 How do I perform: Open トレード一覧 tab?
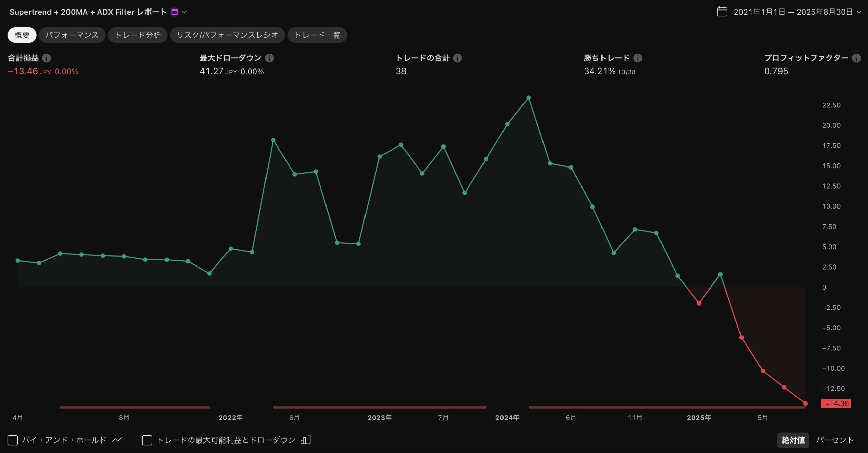pos(317,35)
